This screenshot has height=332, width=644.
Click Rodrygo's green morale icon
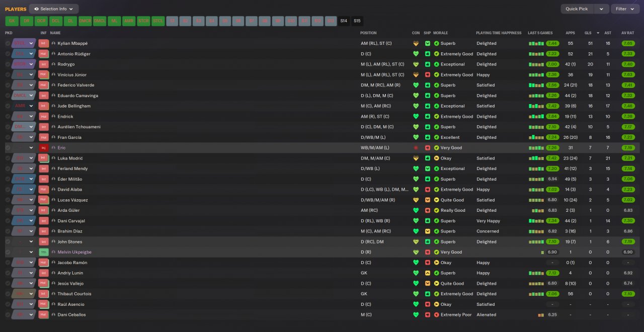[x=436, y=64]
